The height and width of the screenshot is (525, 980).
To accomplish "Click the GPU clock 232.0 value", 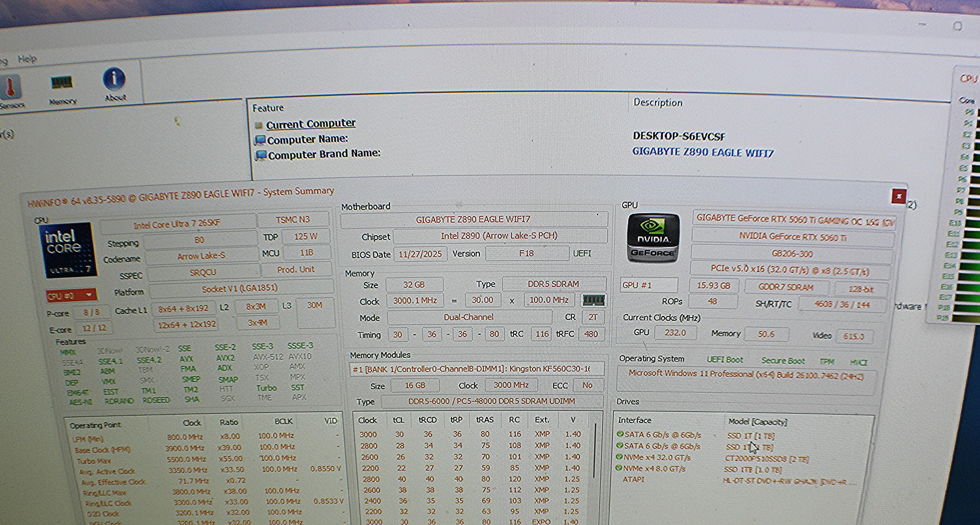I will click(x=675, y=332).
